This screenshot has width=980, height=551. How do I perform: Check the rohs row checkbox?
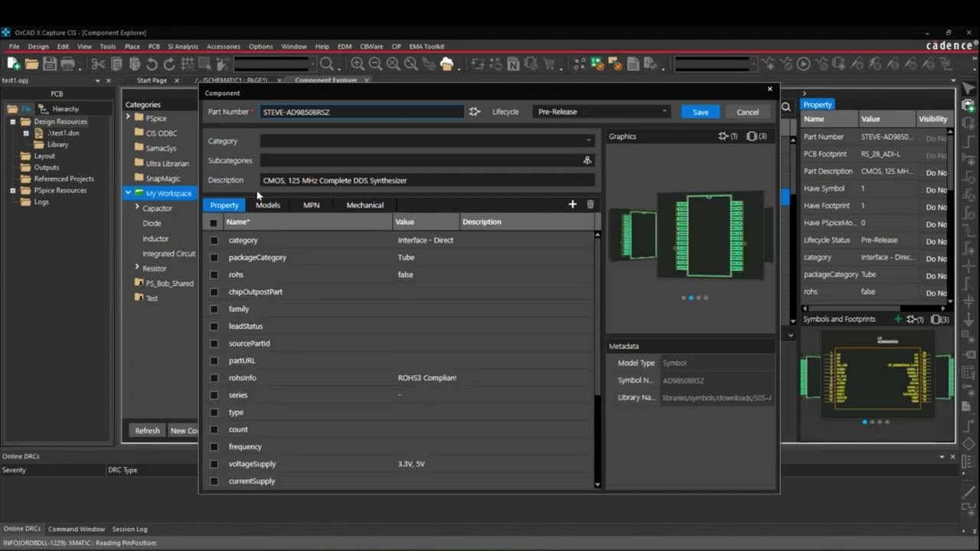(214, 275)
